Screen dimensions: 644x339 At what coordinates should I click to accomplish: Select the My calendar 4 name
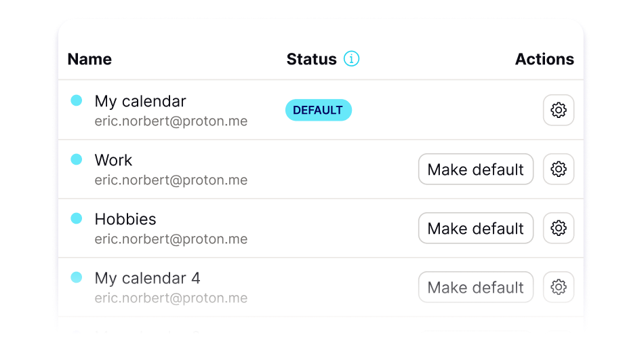point(147,278)
